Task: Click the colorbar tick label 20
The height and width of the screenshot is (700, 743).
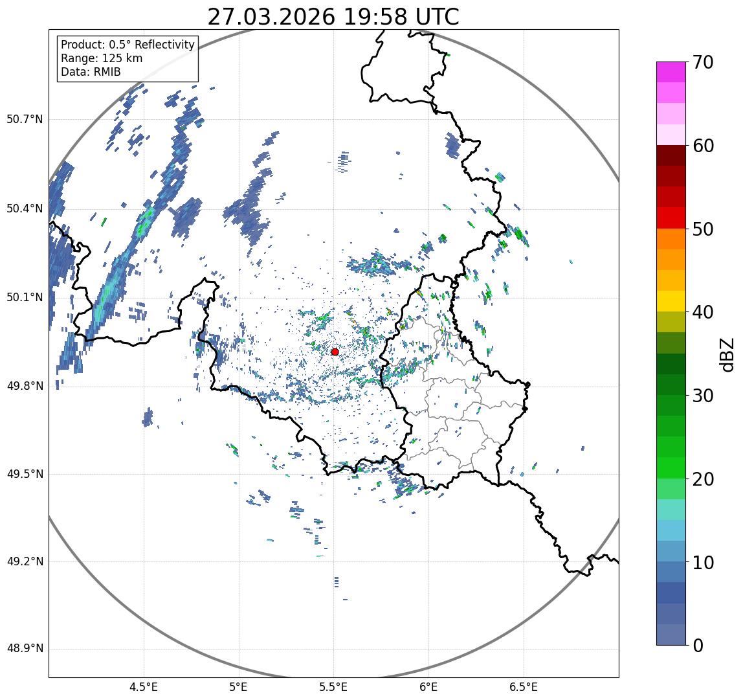Action: pyautogui.click(x=703, y=479)
